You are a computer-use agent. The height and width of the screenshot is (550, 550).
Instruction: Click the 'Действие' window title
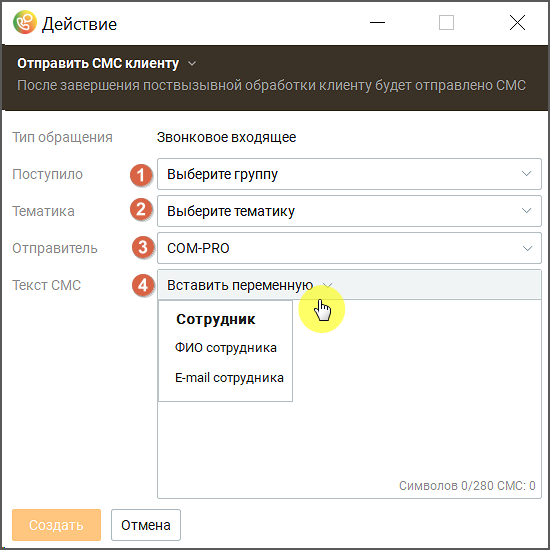[79, 24]
